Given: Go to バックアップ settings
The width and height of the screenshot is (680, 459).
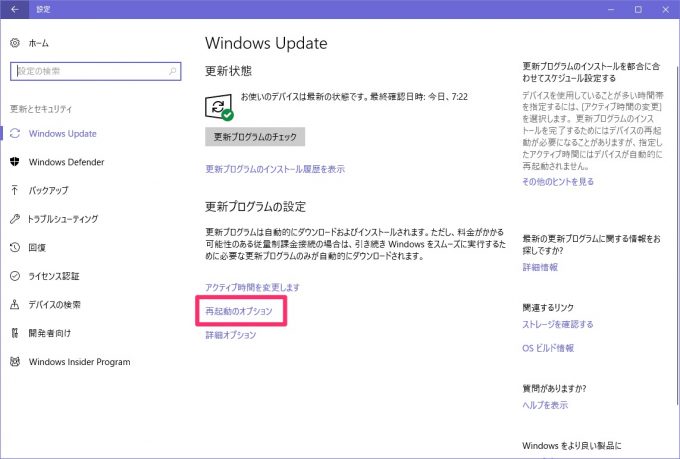Looking at the screenshot, I should pyautogui.click(x=49, y=190).
